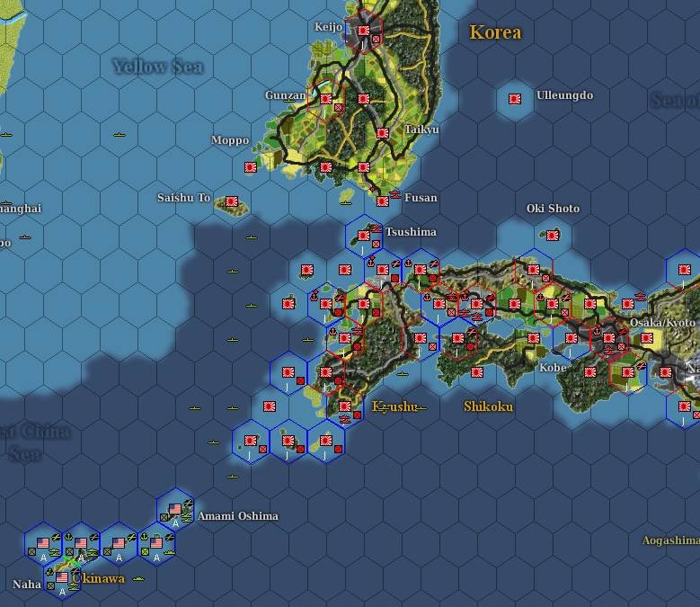Click the Yellow Sea label
The height and width of the screenshot is (607, 700).
pos(157,67)
